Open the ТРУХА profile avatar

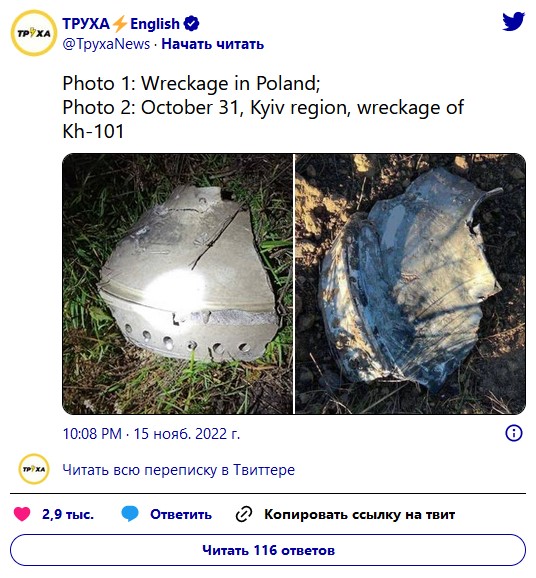(x=34, y=33)
